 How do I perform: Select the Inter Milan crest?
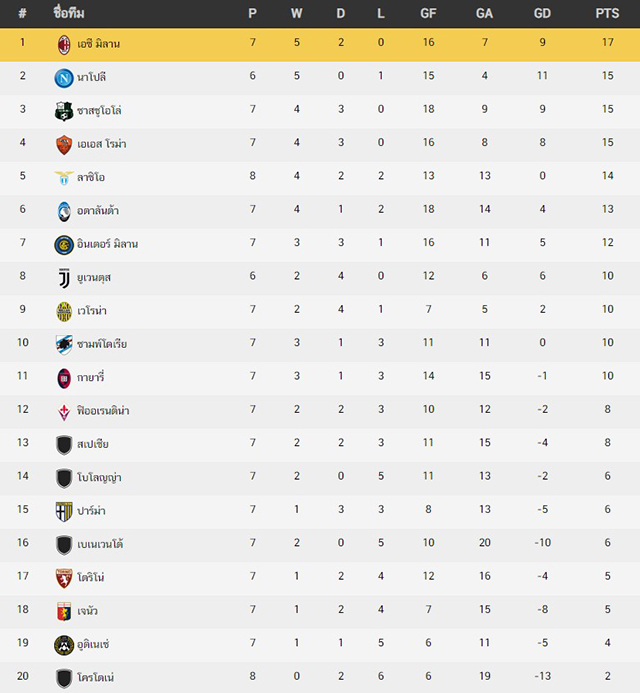point(64,245)
